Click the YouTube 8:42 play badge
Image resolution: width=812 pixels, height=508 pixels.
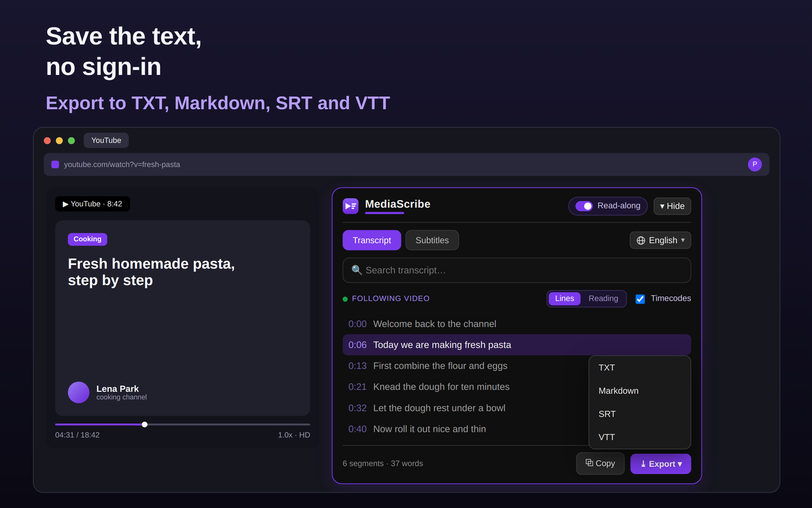[x=93, y=204]
